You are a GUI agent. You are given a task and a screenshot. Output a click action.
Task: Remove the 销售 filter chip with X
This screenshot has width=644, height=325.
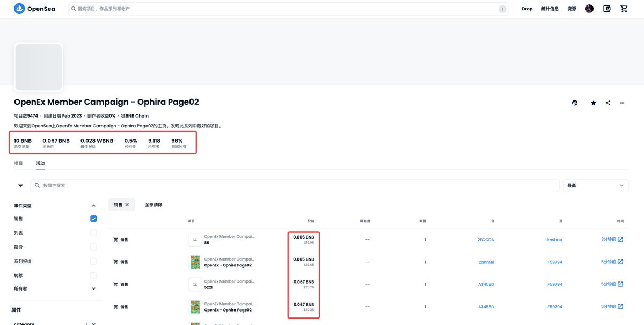[x=127, y=205]
